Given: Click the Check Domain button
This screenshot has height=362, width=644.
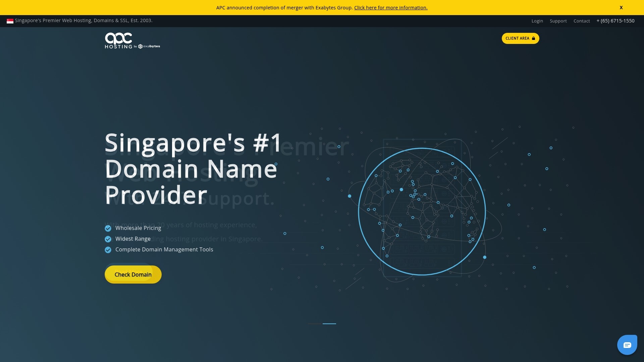Looking at the screenshot, I should (133, 275).
